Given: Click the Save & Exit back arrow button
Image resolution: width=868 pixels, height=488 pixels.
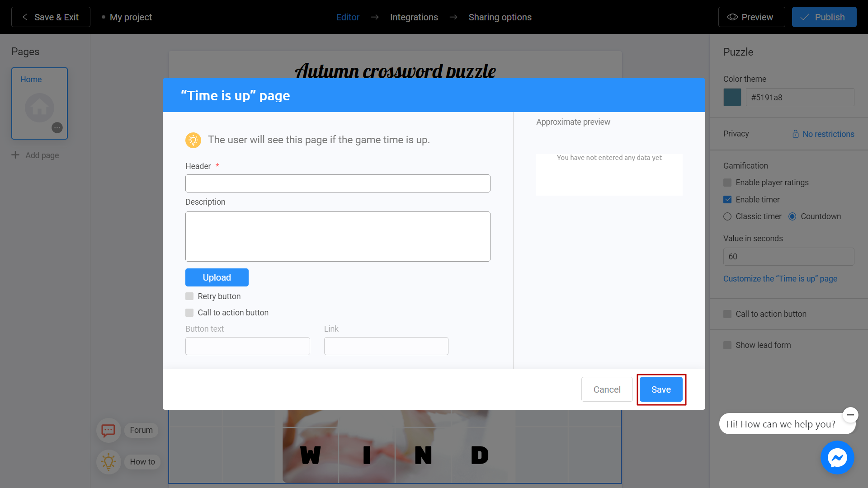Looking at the screenshot, I should pos(51,17).
